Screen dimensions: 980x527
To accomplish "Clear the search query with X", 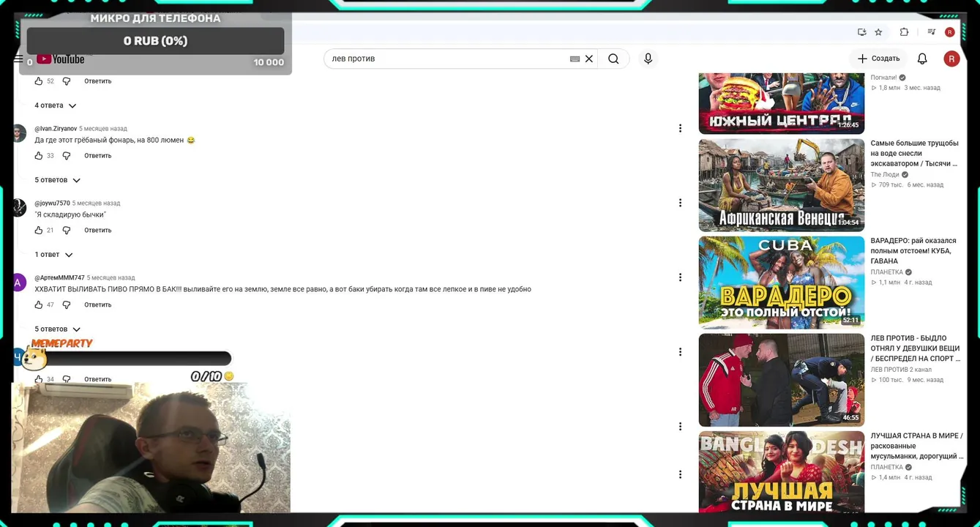I will pyautogui.click(x=588, y=59).
